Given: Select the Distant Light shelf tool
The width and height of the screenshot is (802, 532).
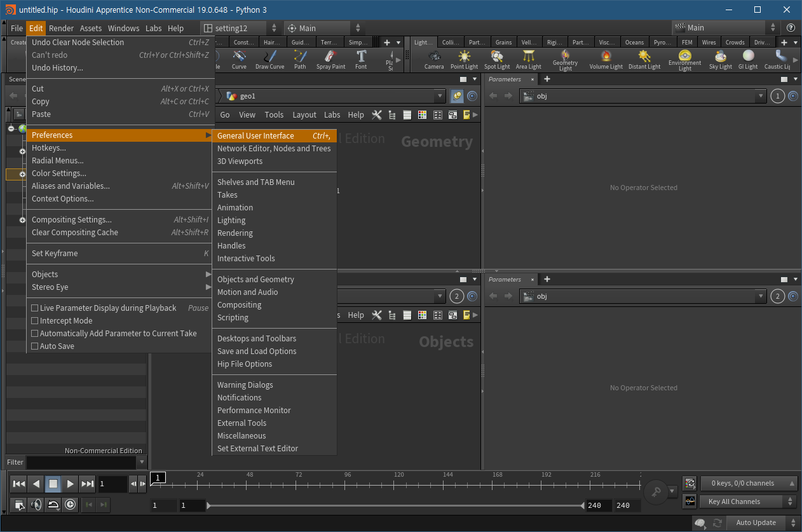Looking at the screenshot, I should (x=644, y=60).
